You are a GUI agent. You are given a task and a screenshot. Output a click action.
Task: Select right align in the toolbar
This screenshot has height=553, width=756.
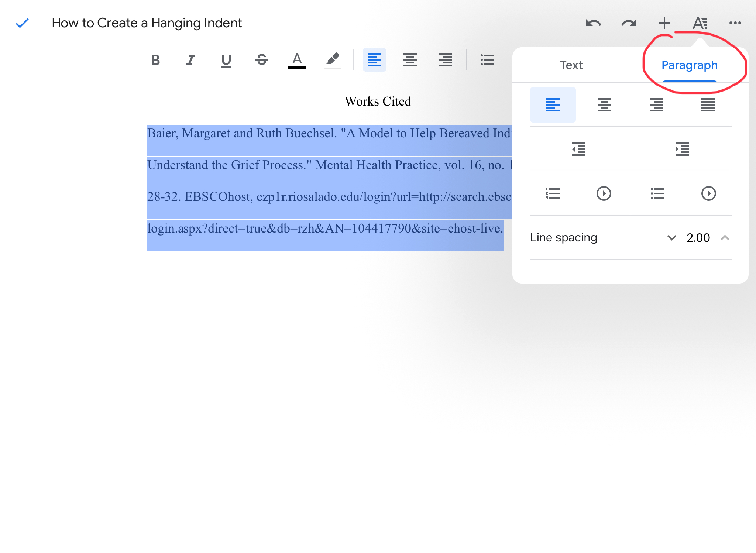coord(446,60)
